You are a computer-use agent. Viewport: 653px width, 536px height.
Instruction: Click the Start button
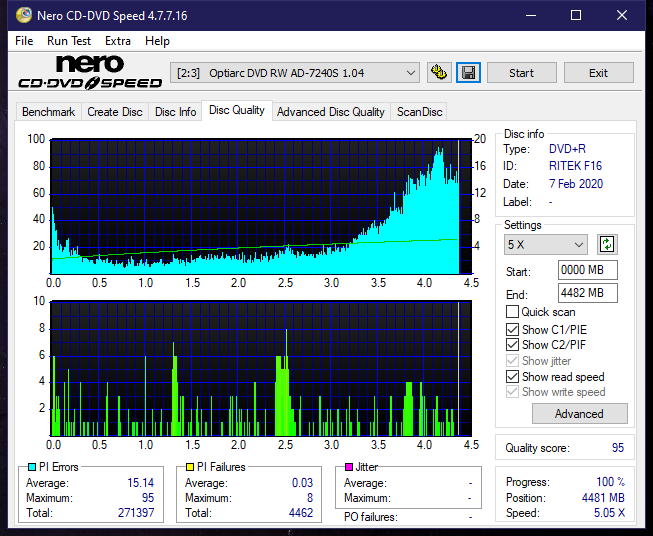(x=521, y=73)
